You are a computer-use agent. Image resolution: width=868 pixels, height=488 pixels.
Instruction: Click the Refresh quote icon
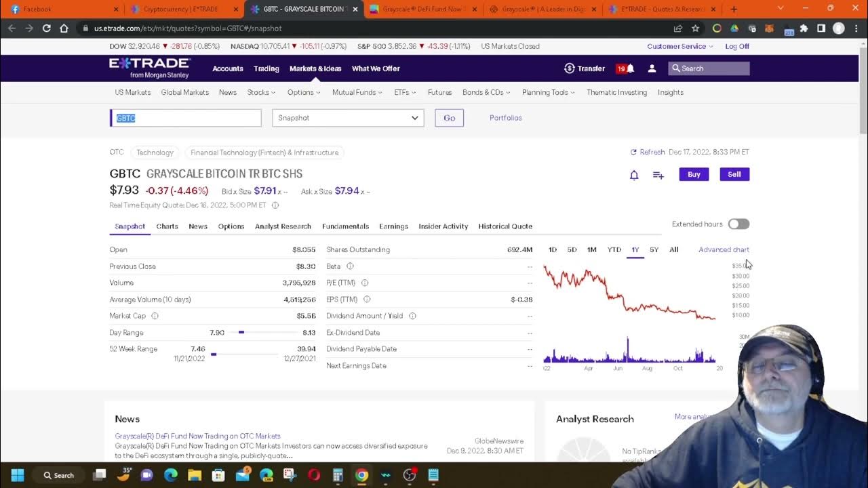click(x=633, y=152)
